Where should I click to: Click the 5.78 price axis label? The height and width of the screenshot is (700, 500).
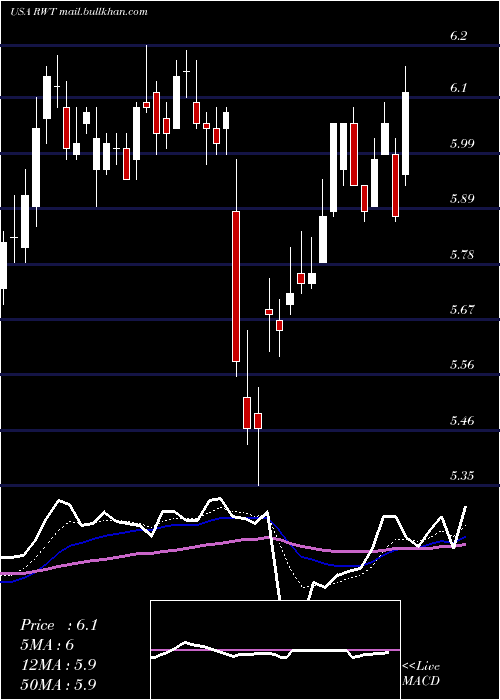click(x=462, y=254)
